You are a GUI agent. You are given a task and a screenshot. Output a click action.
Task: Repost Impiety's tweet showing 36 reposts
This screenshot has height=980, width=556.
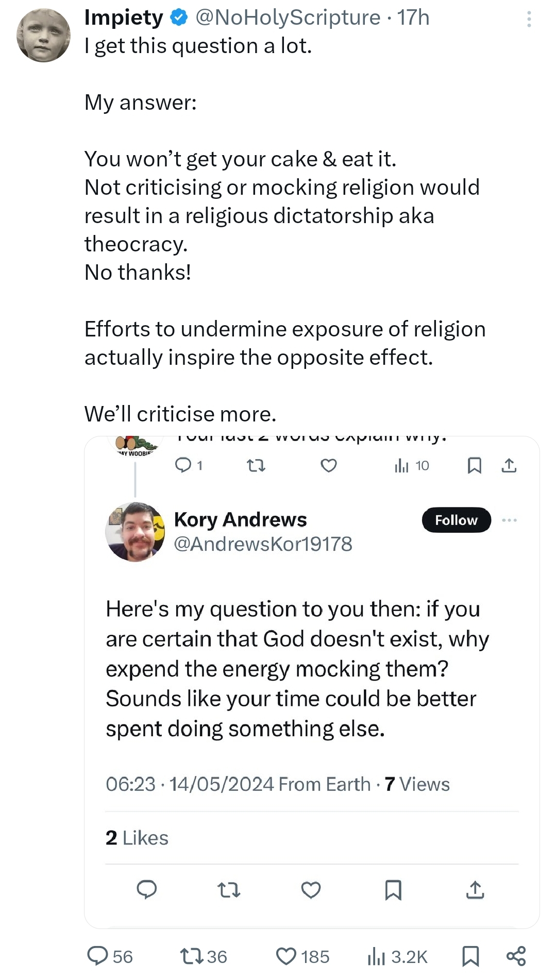coord(204,956)
